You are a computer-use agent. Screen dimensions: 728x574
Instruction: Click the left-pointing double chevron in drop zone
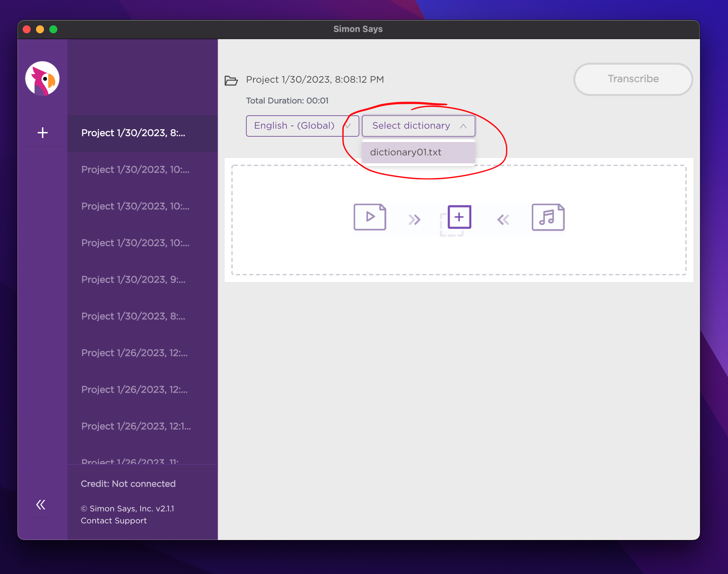(503, 220)
